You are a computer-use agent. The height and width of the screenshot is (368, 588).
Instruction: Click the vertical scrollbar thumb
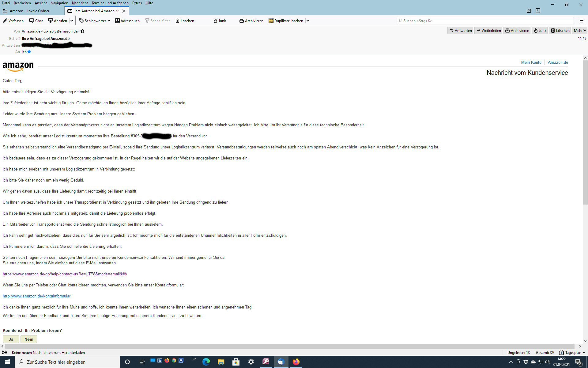pos(585,132)
